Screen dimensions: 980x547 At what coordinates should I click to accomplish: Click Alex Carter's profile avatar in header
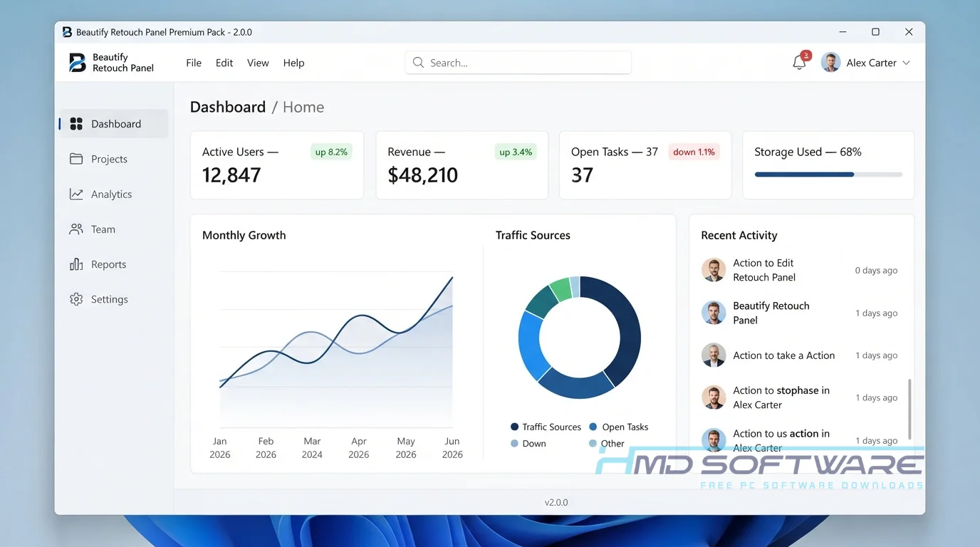pyautogui.click(x=830, y=63)
